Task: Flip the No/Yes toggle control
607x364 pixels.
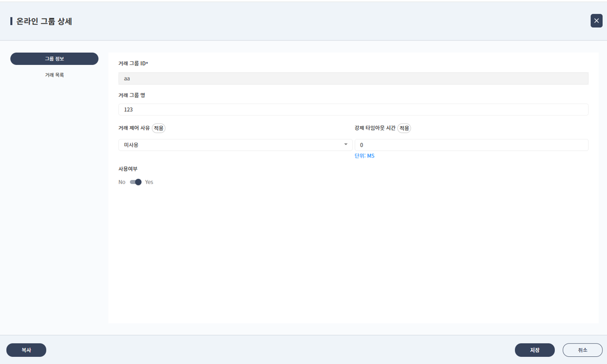Action: coord(136,182)
